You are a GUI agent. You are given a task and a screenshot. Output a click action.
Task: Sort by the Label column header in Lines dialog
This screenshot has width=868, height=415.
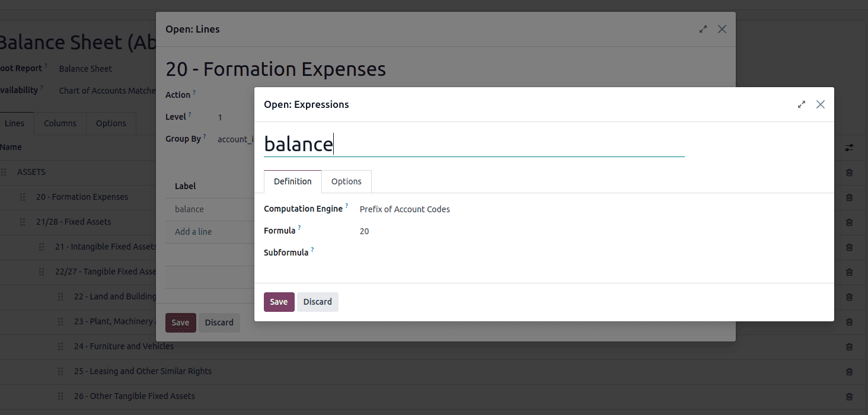(x=185, y=186)
